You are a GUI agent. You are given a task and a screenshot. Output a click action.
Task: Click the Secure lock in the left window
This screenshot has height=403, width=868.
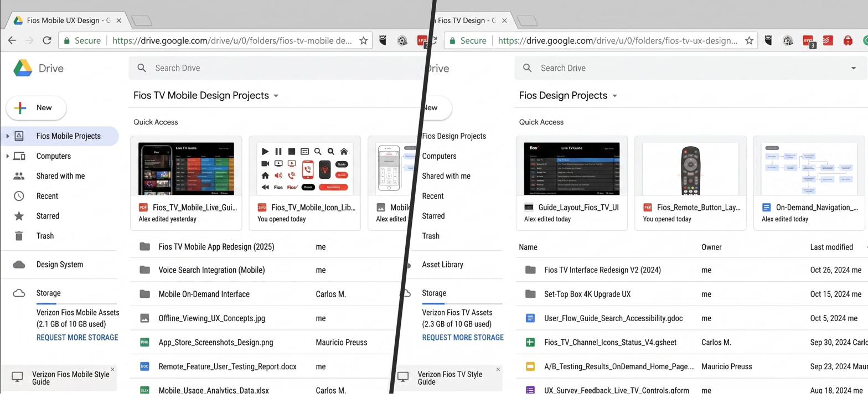(67, 40)
